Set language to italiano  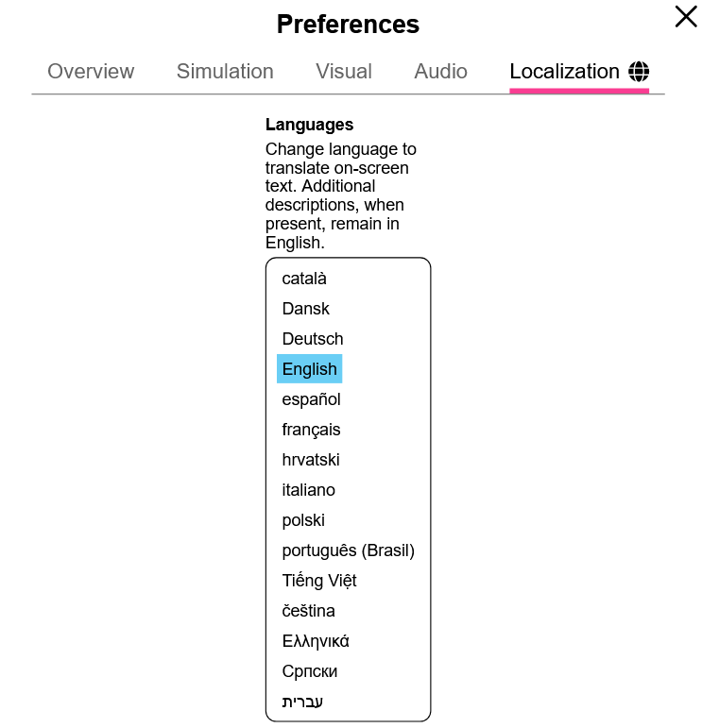309,490
